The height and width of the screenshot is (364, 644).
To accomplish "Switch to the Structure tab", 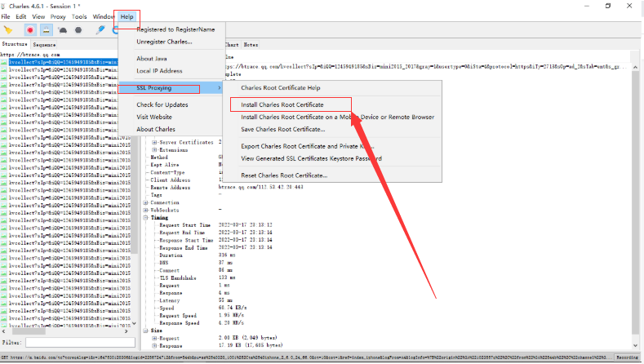I will point(15,44).
